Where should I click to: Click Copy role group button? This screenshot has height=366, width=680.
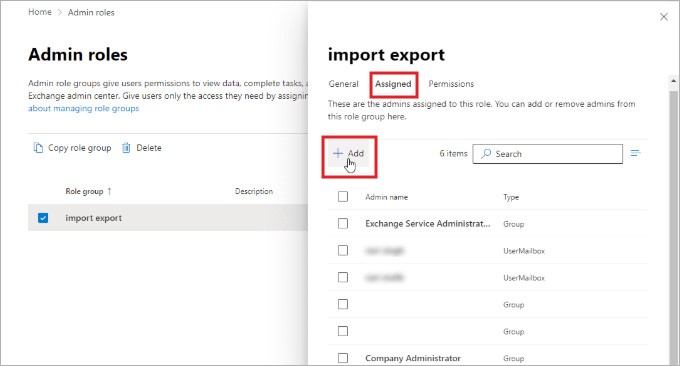coord(72,148)
